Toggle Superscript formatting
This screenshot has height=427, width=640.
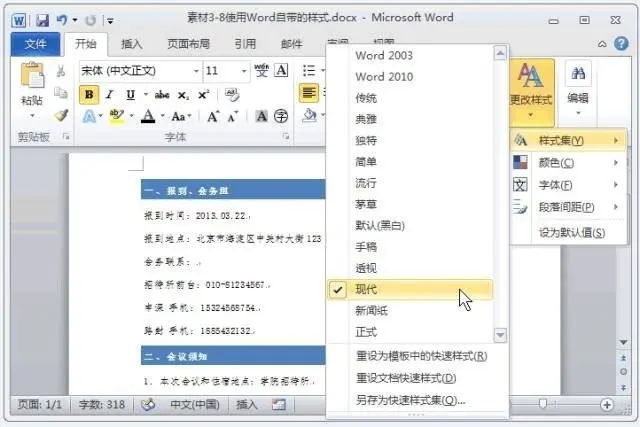[x=203, y=95]
